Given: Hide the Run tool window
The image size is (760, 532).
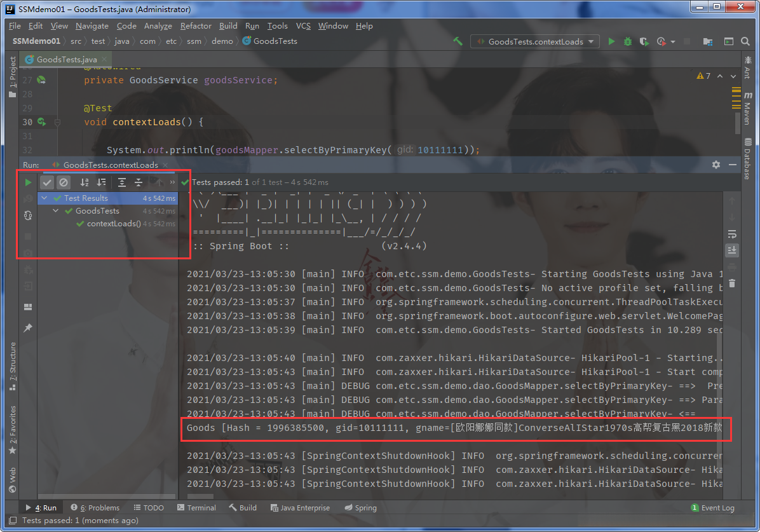Looking at the screenshot, I should point(733,165).
